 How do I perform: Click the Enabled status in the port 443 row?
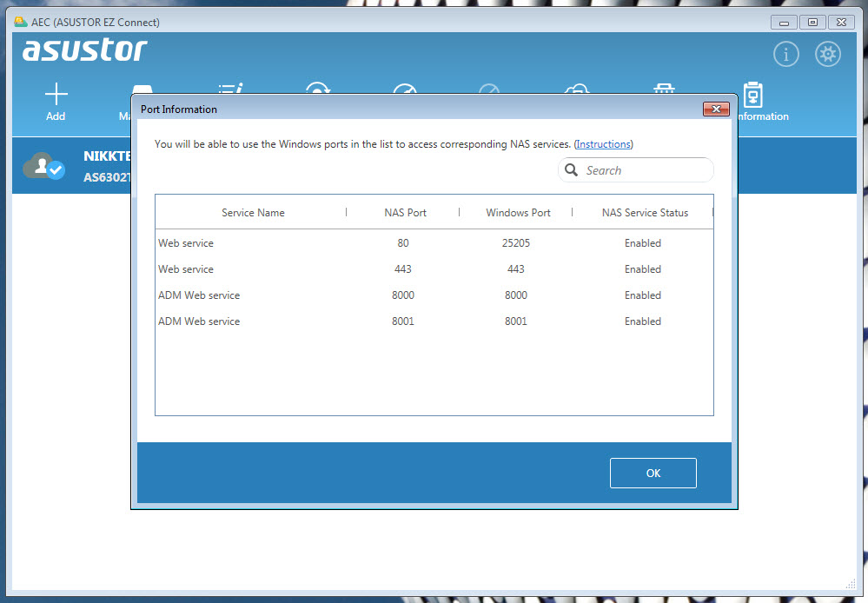[x=643, y=269]
